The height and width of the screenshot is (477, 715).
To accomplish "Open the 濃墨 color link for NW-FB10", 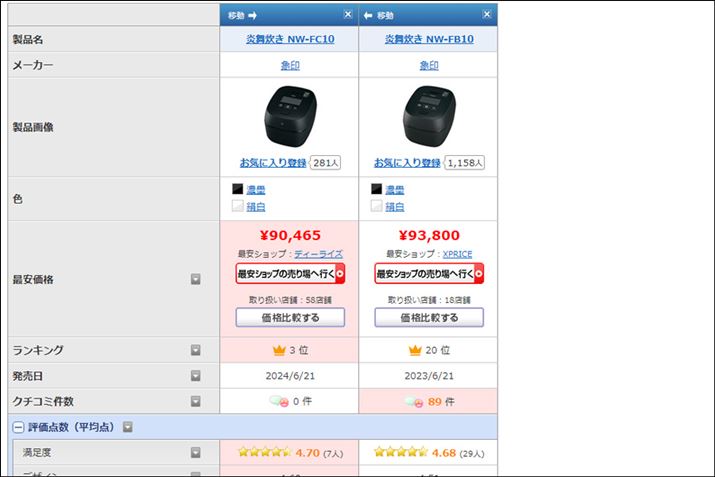I will point(394,190).
